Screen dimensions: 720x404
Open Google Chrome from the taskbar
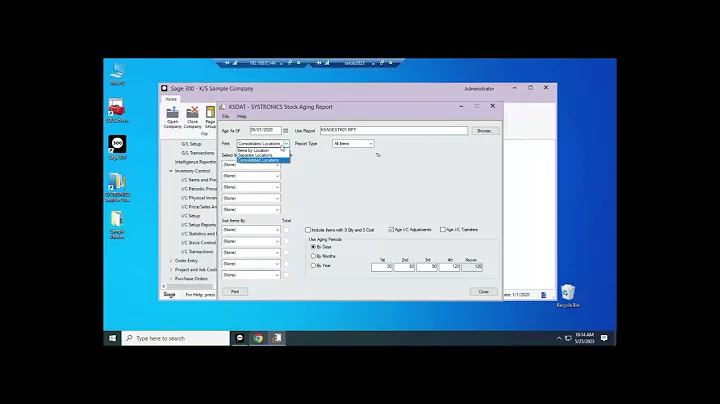point(258,338)
